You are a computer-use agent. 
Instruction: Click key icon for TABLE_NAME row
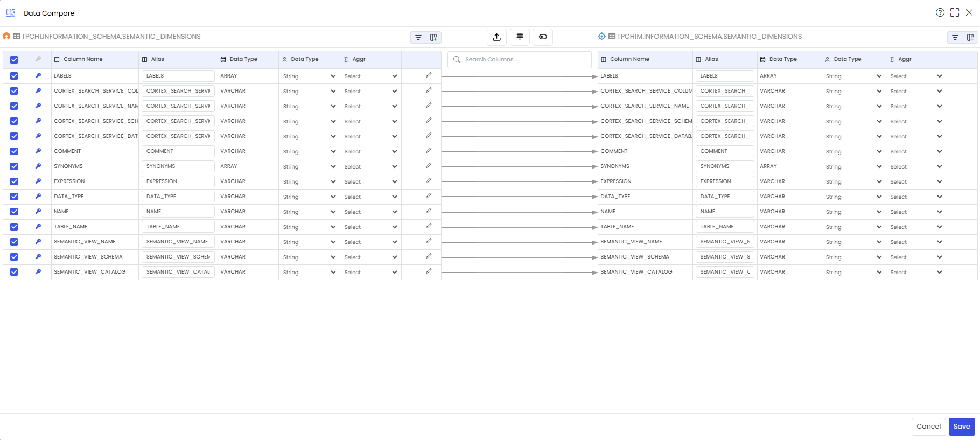[x=38, y=227]
